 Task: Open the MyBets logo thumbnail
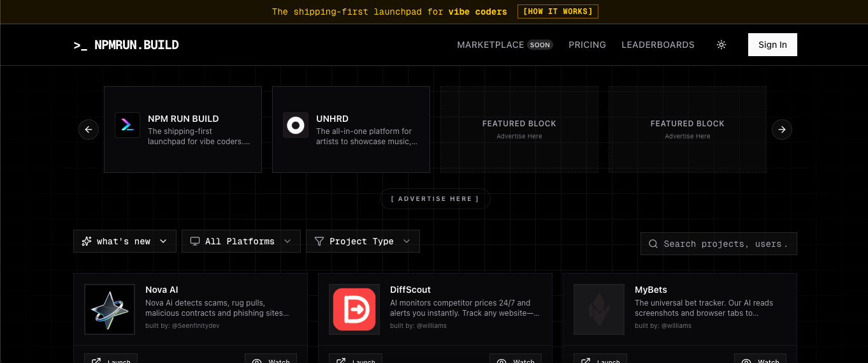(x=599, y=309)
